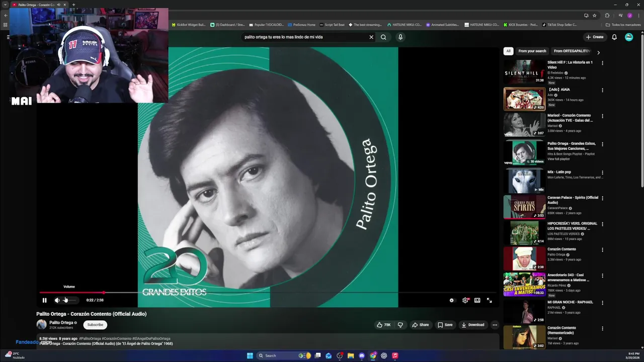
Task: Open the Anecdotario 343 video title
Action: pyautogui.click(x=568, y=278)
